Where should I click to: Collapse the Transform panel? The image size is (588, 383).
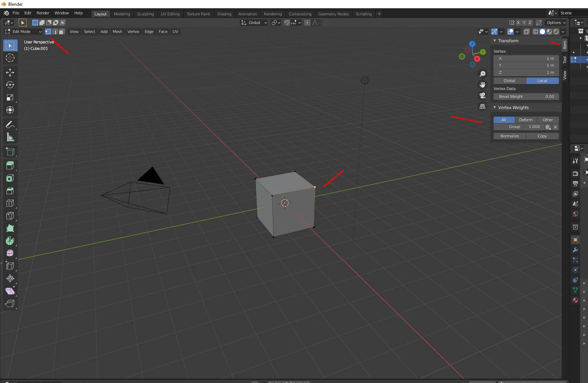495,41
